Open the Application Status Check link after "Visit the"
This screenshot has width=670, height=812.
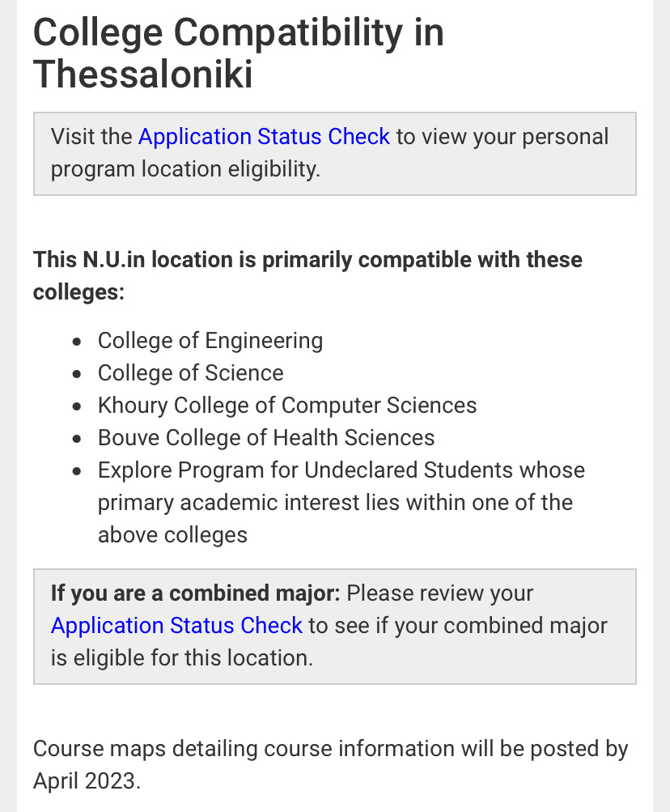264,137
